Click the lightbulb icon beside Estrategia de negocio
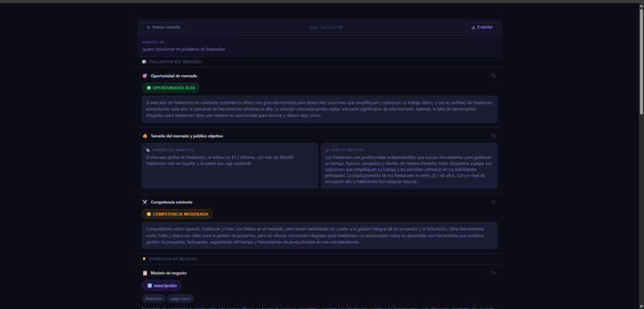 coord(144,259)
